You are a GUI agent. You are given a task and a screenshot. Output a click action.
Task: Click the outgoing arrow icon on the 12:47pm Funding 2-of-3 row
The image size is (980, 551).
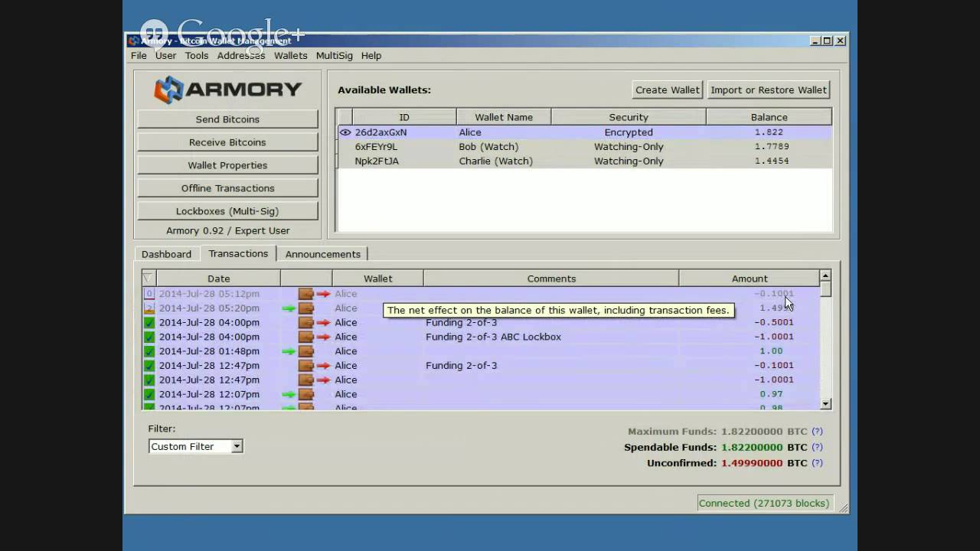[314, 366]
